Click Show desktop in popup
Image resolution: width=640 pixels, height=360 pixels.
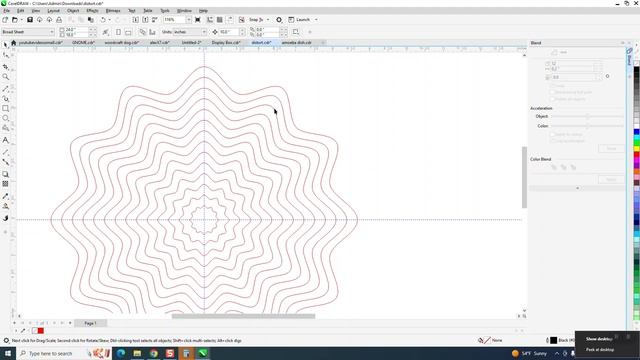[599, 339]
